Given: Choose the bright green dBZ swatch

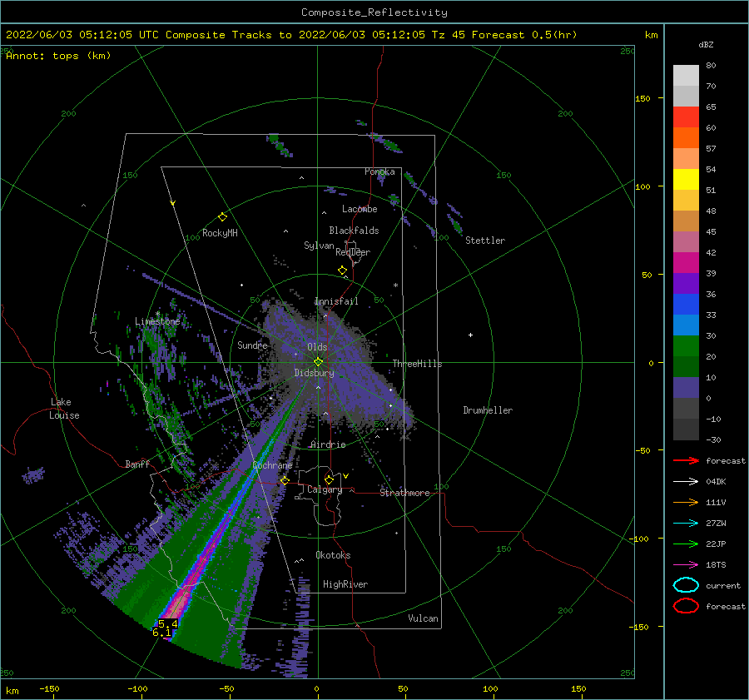Looking at the screenshot, I should pos(686,345).
